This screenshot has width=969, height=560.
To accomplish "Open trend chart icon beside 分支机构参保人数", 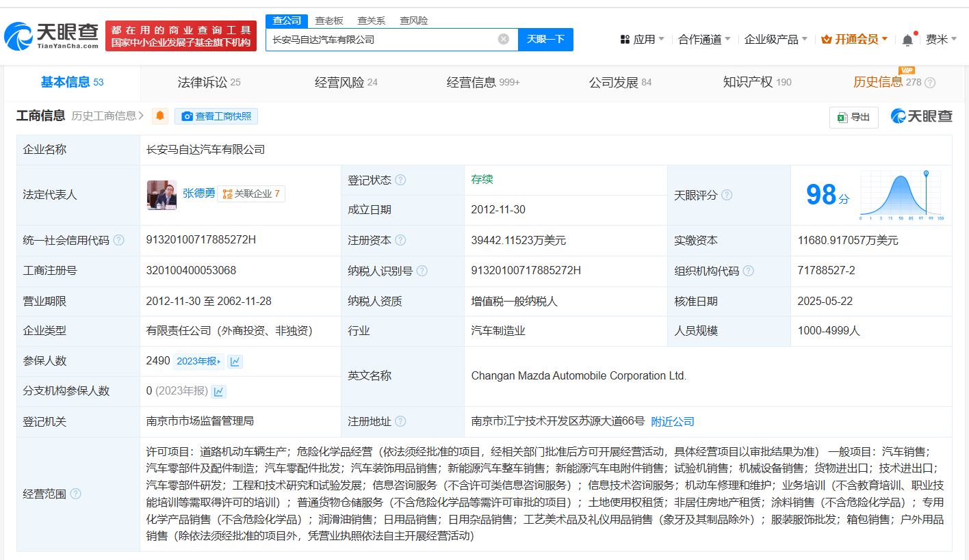I will [219, 392].
